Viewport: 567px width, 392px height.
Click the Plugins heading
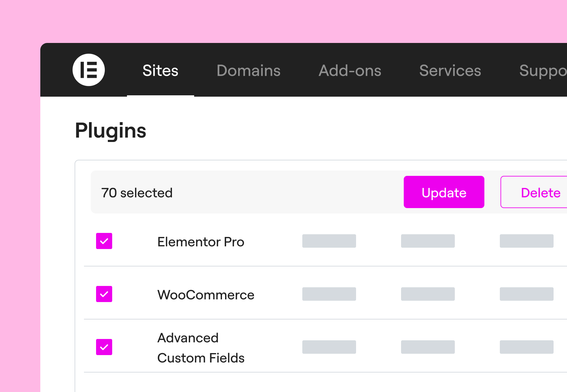point(111,131)
